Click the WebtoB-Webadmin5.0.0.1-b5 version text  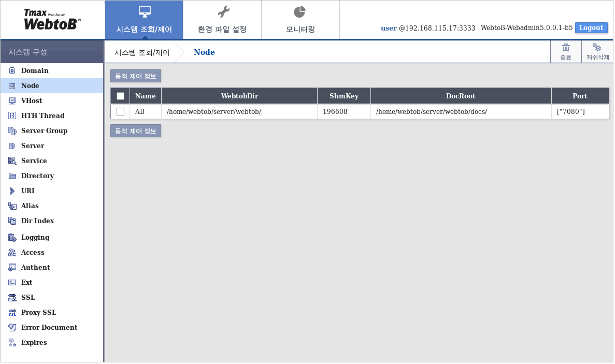[x=527, y=28]
